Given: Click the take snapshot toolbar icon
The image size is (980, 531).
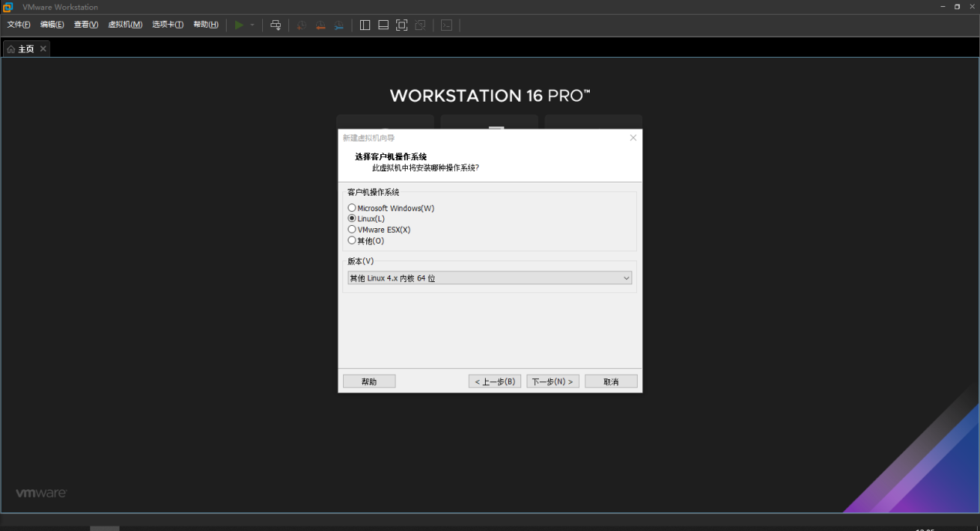Looking at the screenshot, I should [x=301, y=25].
